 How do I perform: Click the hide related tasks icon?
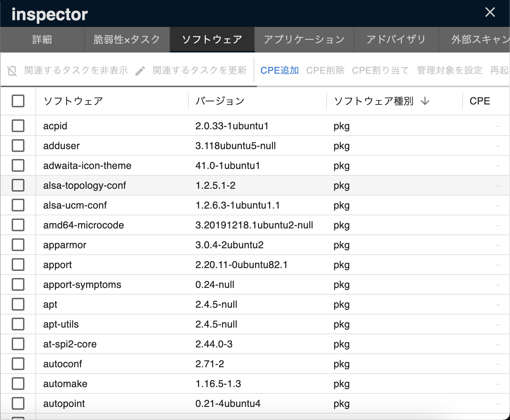click(12, 71)
